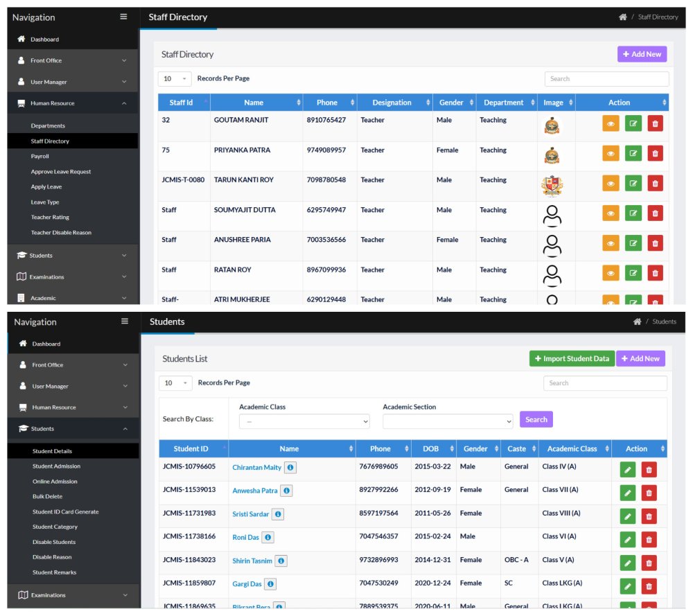The width and height of the screenshot is (693, 616).
Task: Expand Front Office menu in Staff Directory window
Action: (x=73, y=60)
